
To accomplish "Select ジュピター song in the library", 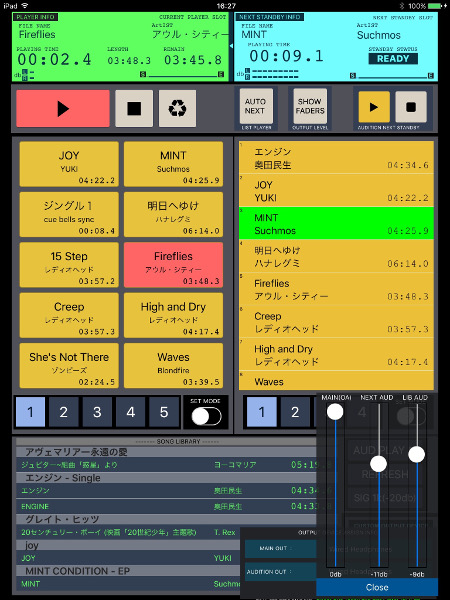I will click(166, 465).
